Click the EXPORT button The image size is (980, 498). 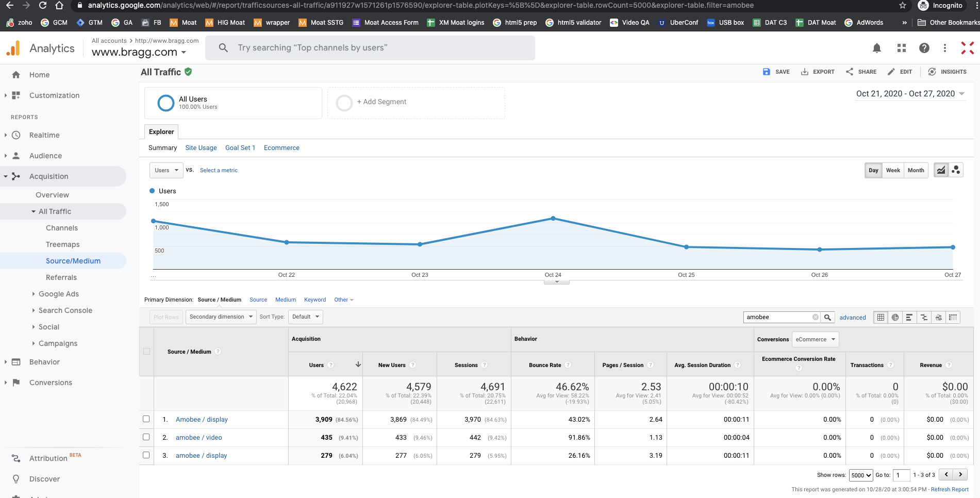(x=818, y=72)
